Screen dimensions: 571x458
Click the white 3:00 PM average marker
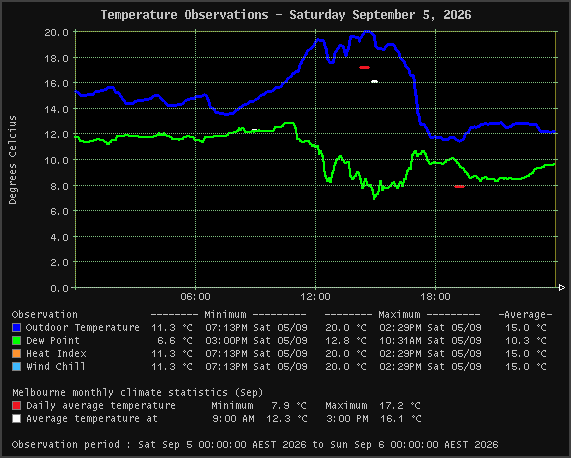(374, 82)
